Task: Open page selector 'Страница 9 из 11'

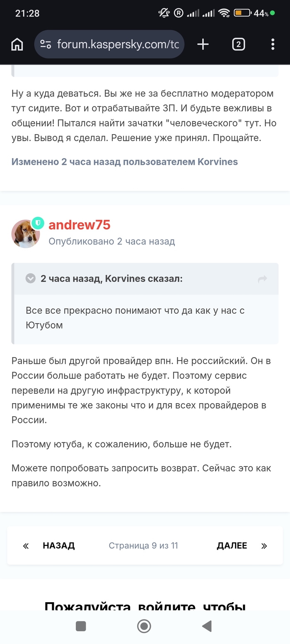Action: [143, 545]
